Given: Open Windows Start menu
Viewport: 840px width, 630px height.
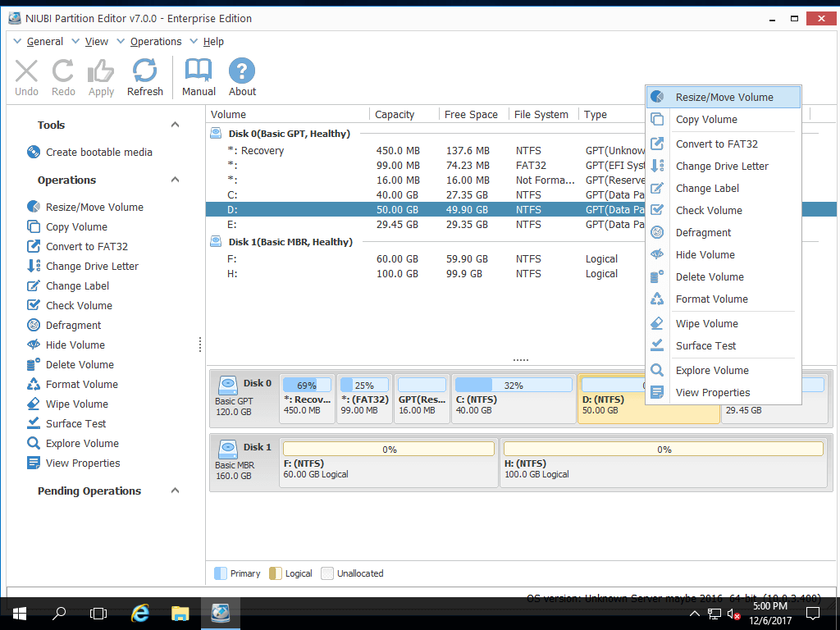Looking at the screenshot, I should tap(20, 614).
